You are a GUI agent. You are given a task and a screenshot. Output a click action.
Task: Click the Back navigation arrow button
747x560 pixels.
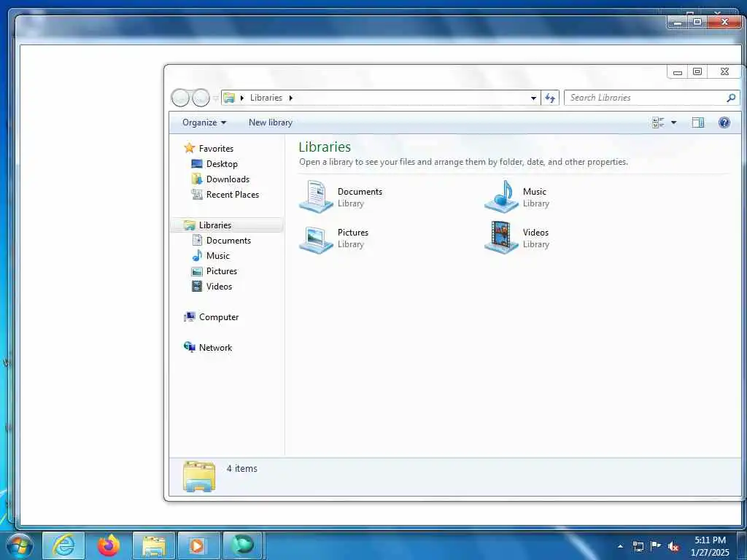click(181, 98)
